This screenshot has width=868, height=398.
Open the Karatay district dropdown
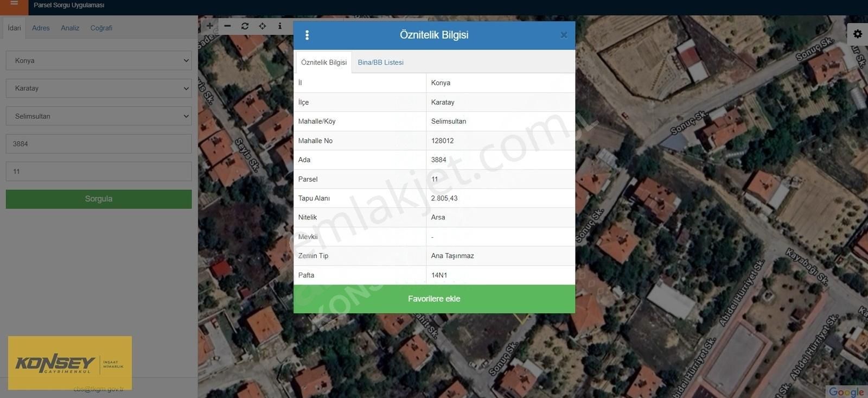coord(99,88)
